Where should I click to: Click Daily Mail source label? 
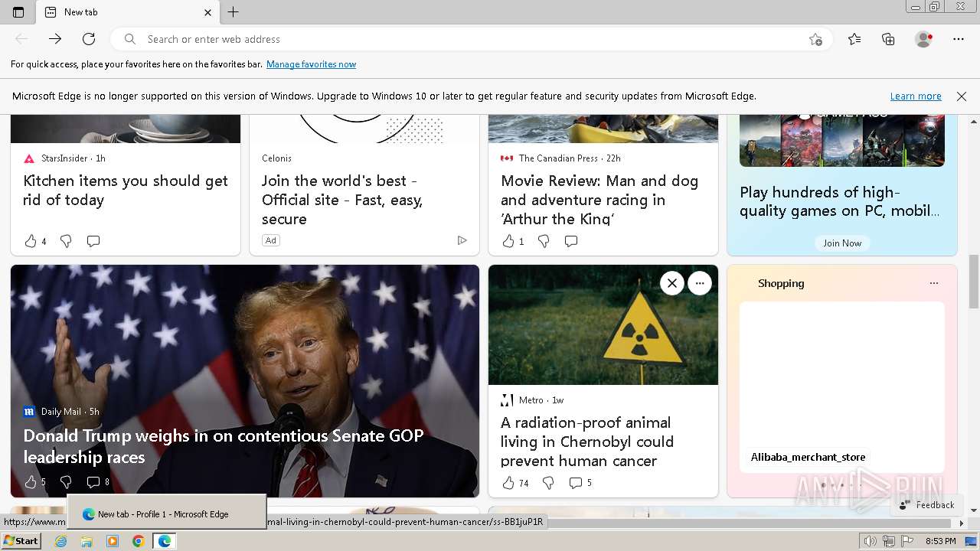click(61, 412)
